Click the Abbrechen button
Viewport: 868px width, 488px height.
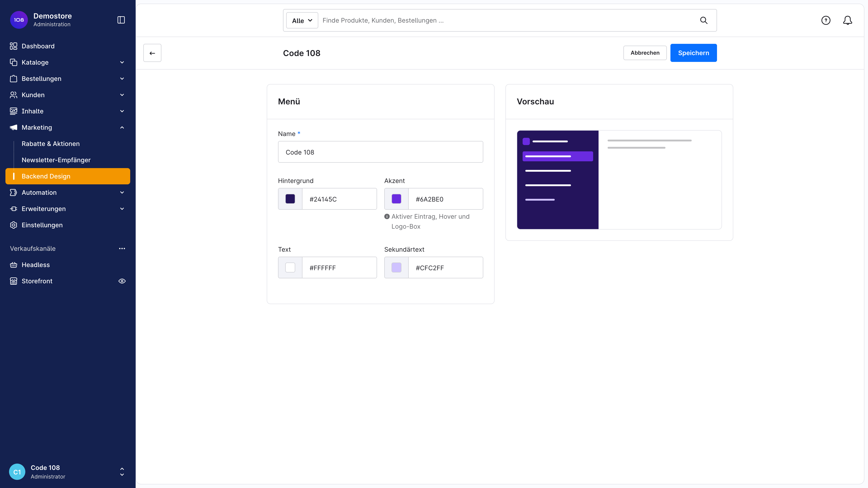click(645, 53)
